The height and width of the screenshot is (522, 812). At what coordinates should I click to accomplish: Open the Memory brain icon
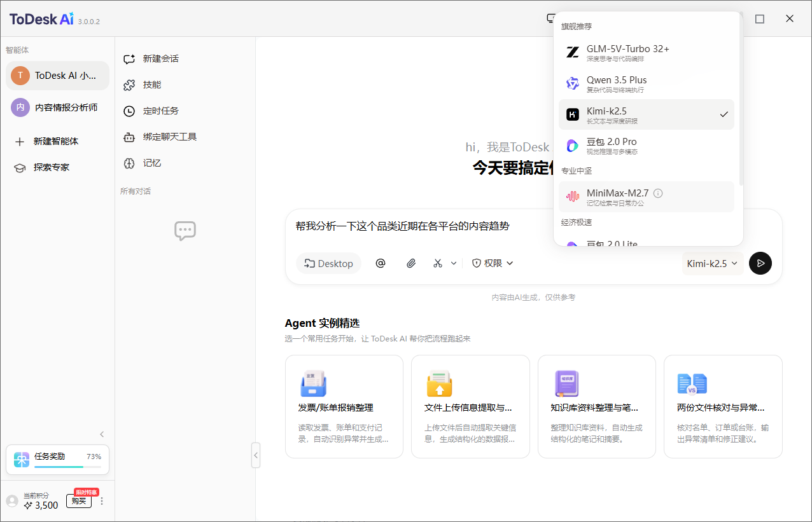pos(129,163)
